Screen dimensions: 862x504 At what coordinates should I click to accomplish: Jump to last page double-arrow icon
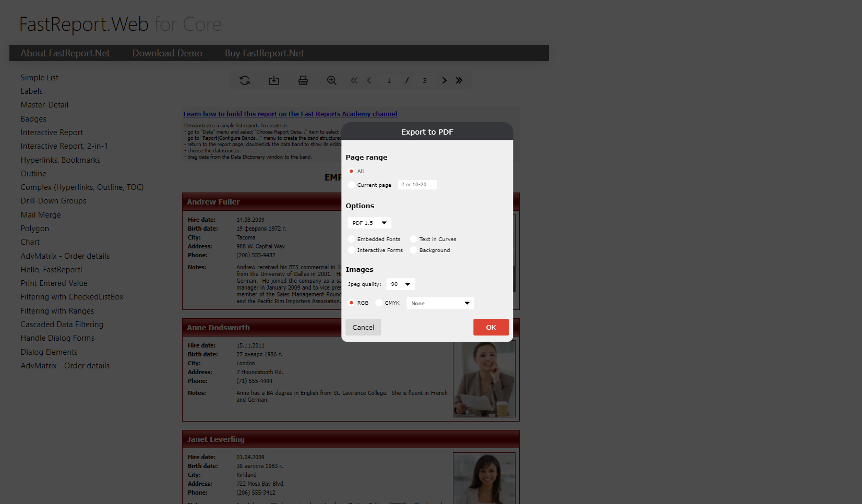pos(459,80)
